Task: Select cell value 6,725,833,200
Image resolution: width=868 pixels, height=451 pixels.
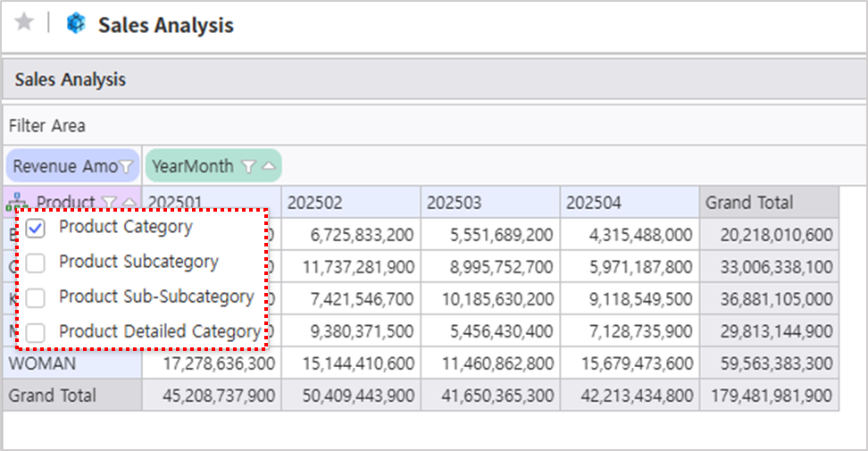Action: [351, 235]
